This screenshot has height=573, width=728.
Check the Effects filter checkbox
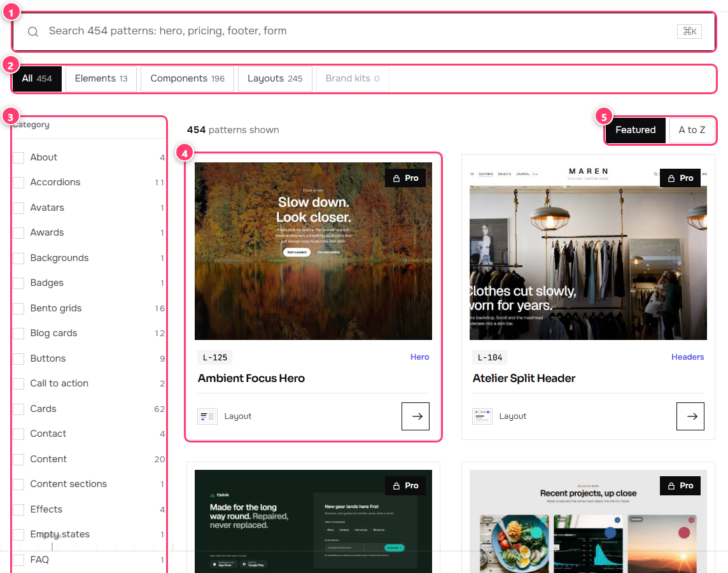18,510
